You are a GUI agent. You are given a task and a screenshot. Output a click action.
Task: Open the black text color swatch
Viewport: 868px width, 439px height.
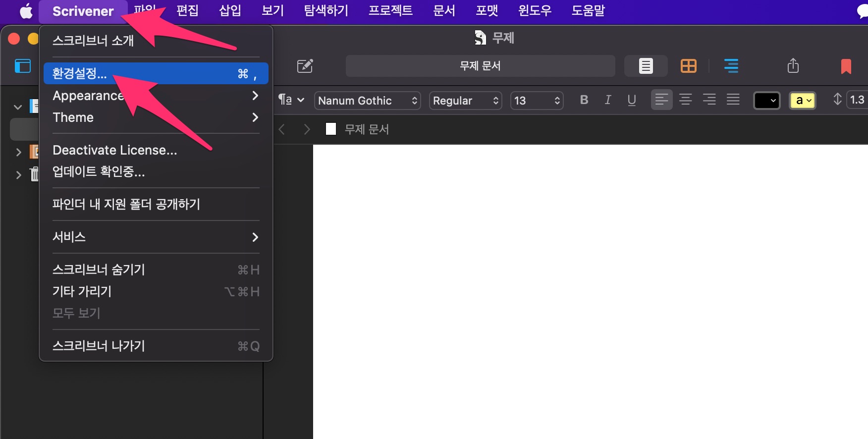pos(766,101)
